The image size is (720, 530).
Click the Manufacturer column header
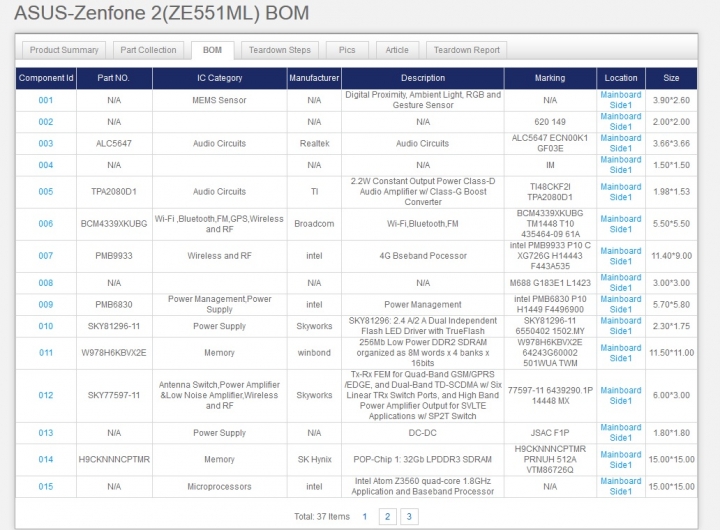(314, 78)
